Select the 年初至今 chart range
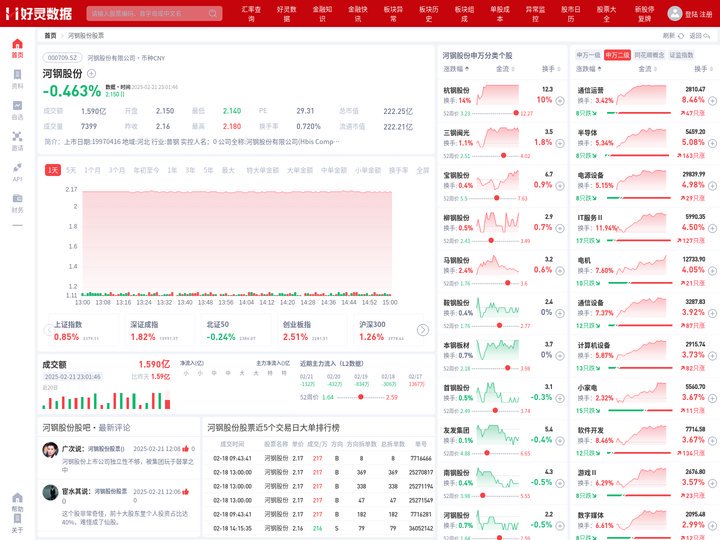720x540 pixels. (x=146, y=170)
